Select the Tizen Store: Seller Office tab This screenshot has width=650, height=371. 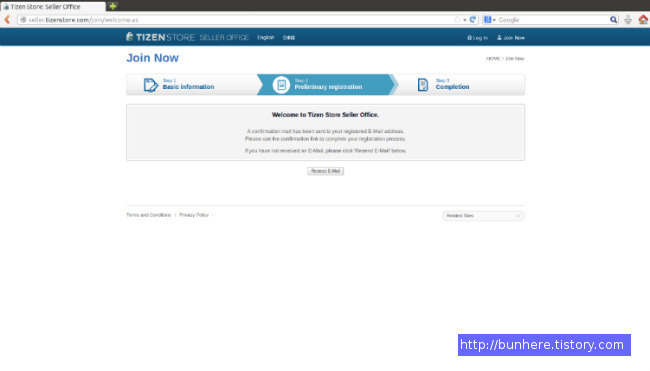[53, 7]
